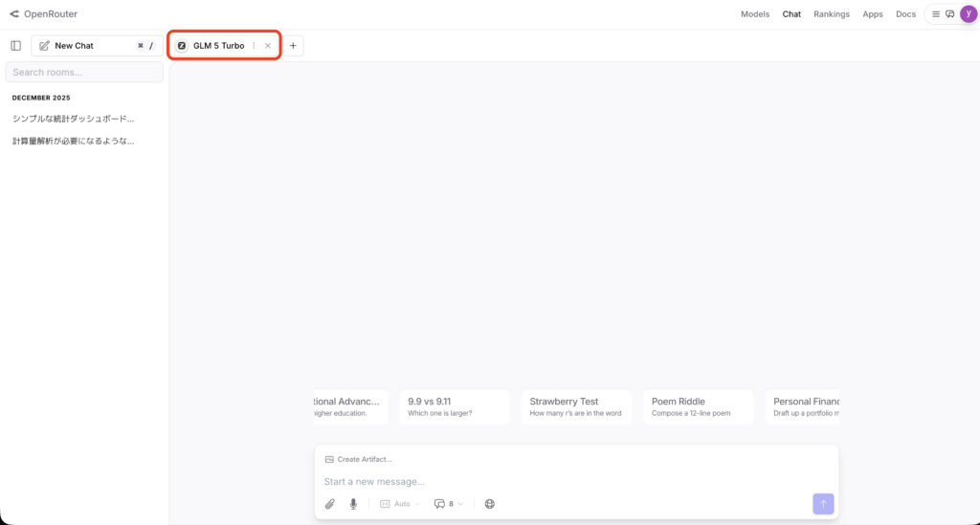Viewport: 980px width, 525px height.
Task: Open the Rankings nav item
Action: (832, 14)
